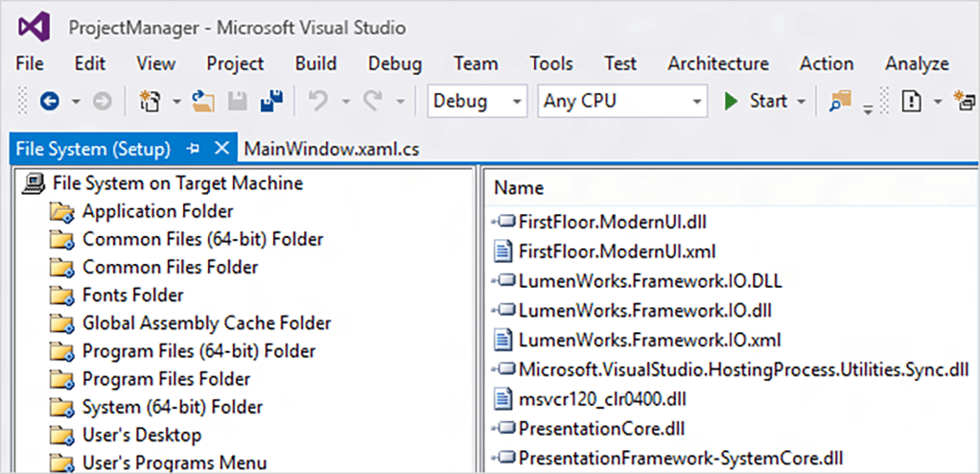Open the Debug configuration dropdown
Screen dimensions: 980x474
pos(516,102)
